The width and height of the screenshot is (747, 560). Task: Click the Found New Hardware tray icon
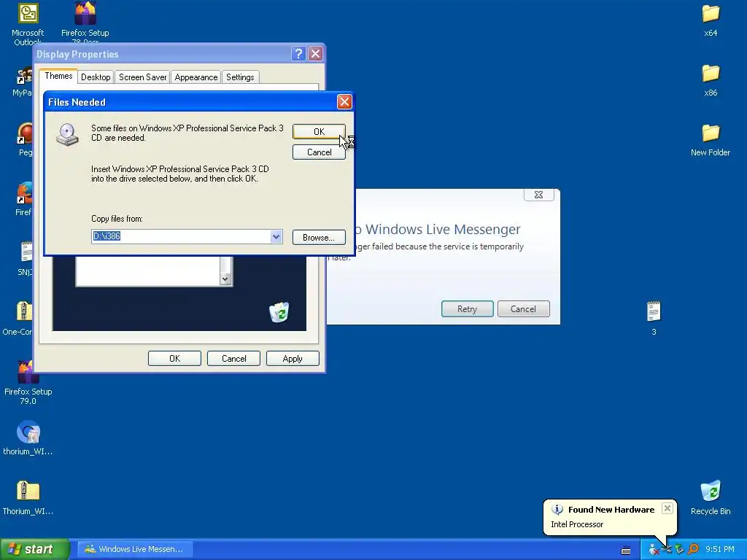pyautogui.click(x=667, y=550)
